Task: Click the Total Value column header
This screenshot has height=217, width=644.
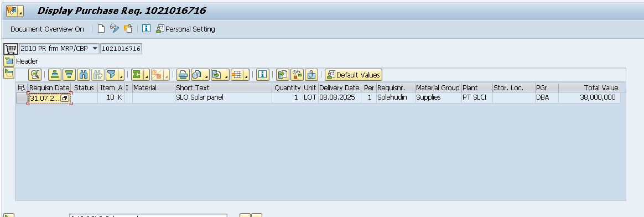Action: (589, 87)
